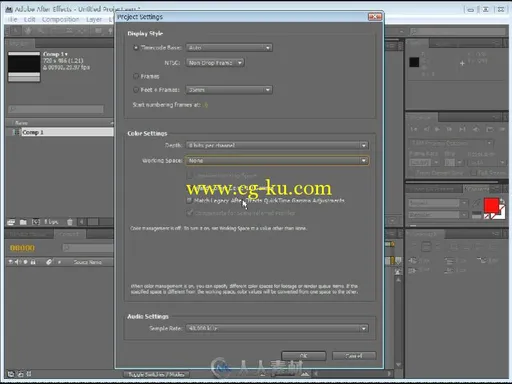Select Timecode Base radio option
The image size is (512, 384).
coord(136,48)
